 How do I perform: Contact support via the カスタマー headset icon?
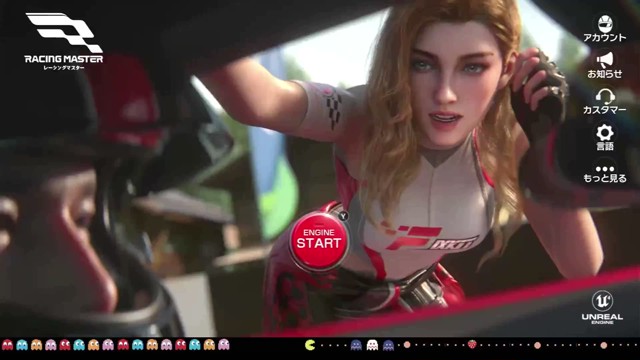click(604, 102)
